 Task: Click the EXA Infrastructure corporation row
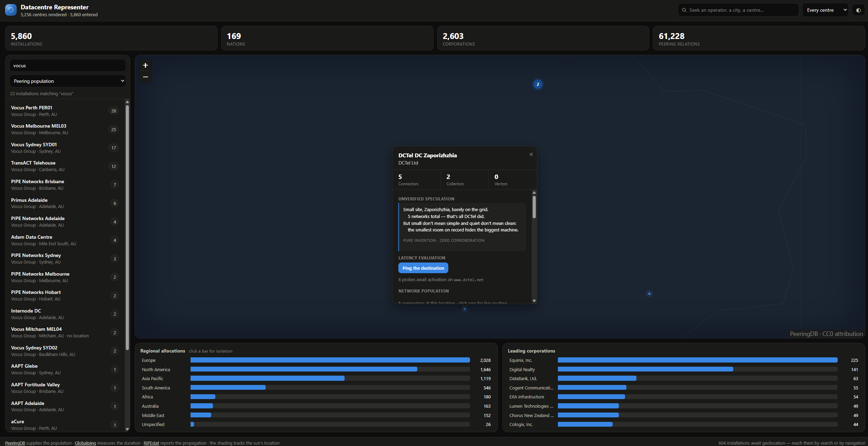click(684, 397)
